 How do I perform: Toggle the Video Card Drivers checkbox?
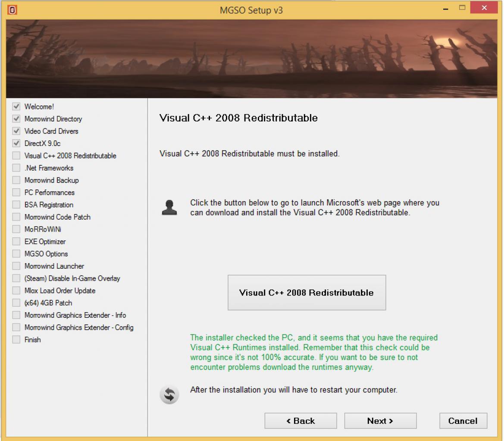16,131
